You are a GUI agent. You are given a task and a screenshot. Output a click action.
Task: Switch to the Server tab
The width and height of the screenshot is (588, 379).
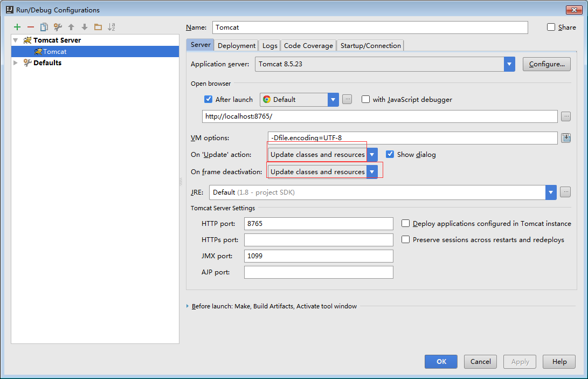(200, 45)
